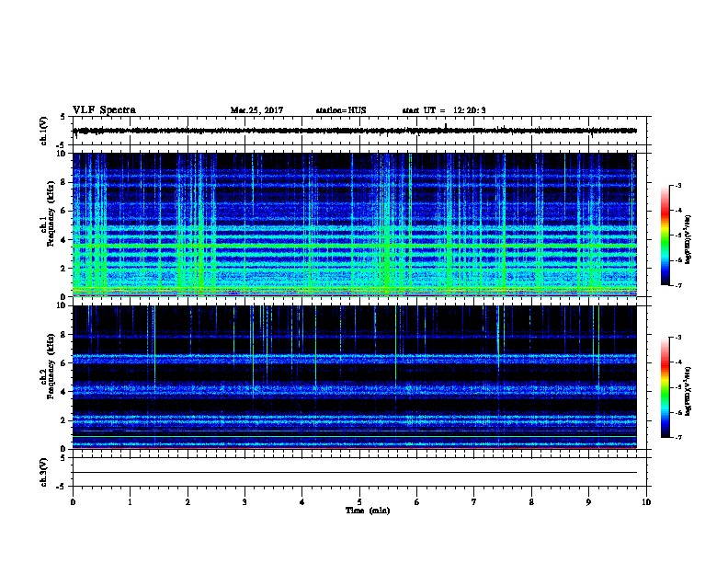Click the '3' tick on the time axis
The image size is (728, 563).
(x=245, y=502)
